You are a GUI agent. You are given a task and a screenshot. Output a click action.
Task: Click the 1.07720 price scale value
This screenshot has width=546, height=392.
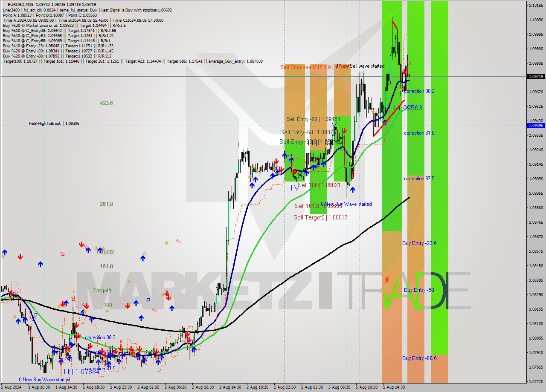(536, 381)
